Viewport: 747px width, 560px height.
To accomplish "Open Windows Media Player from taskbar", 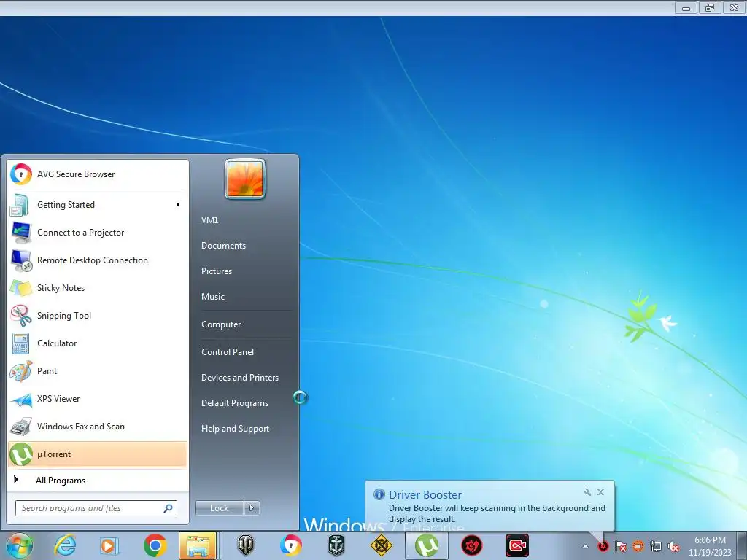I will pos(109,545).
